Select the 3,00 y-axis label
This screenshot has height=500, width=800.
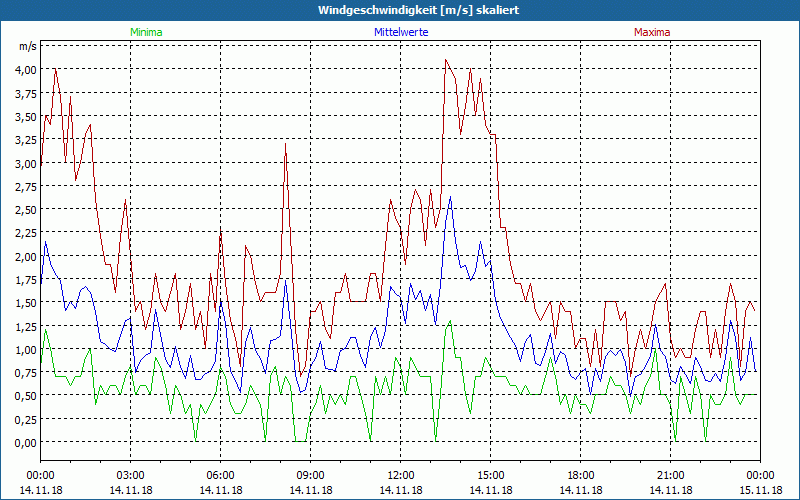(x=25, y=163)
